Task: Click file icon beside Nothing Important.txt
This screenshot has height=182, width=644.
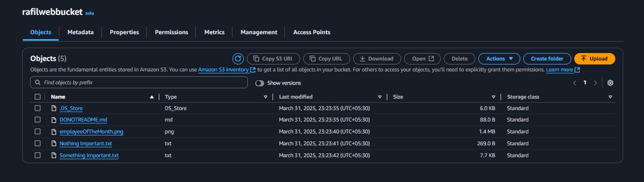Action: 54,144
